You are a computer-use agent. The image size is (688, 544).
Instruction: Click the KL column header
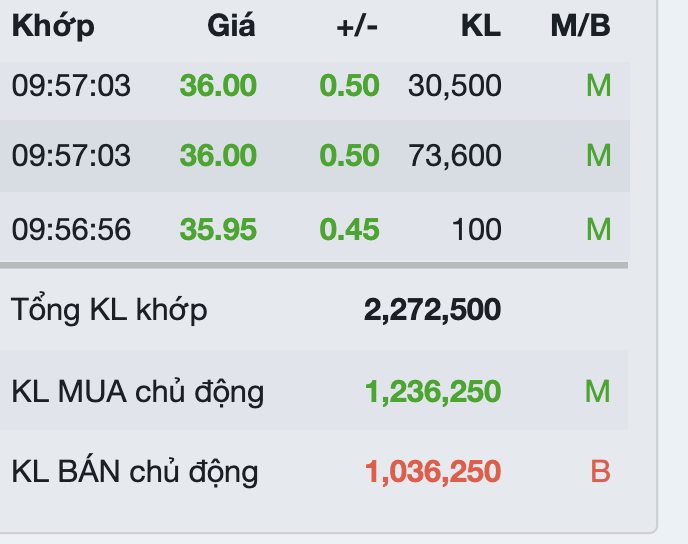pos(480,26)
